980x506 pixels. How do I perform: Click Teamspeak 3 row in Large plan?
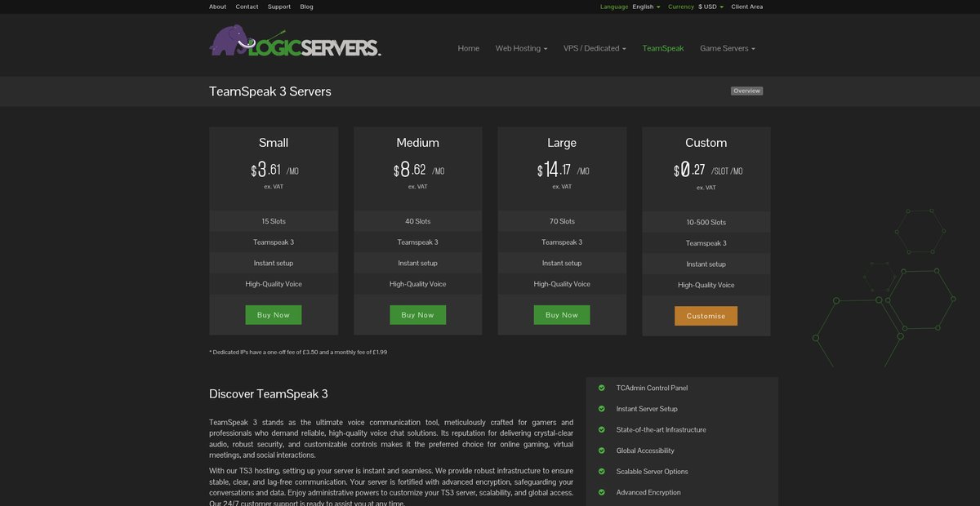click(x=562, y=242)
